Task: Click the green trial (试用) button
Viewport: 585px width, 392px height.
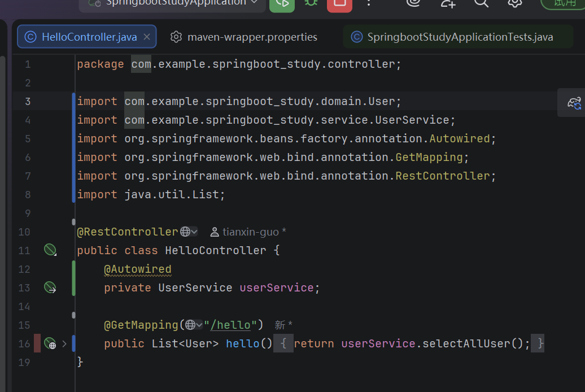Action: (564, 4)
